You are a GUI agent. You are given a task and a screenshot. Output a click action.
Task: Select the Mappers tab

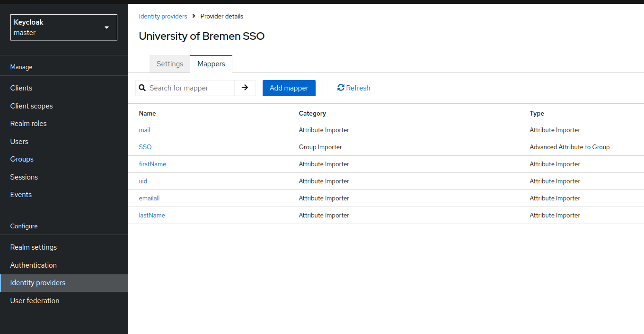(211, 64)
